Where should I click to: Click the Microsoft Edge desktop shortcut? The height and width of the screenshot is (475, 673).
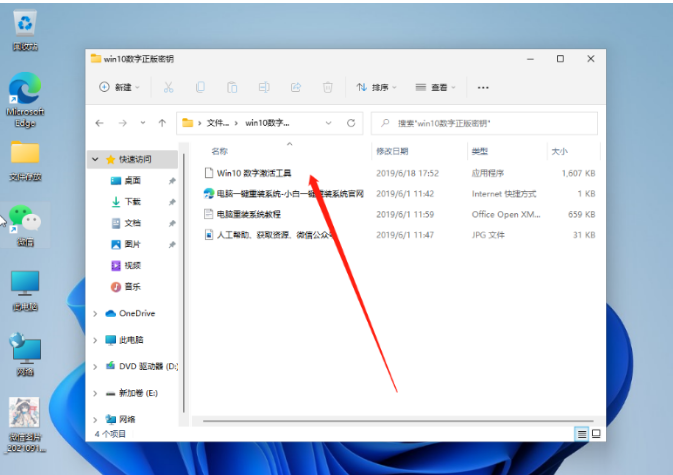pos(25,100)
